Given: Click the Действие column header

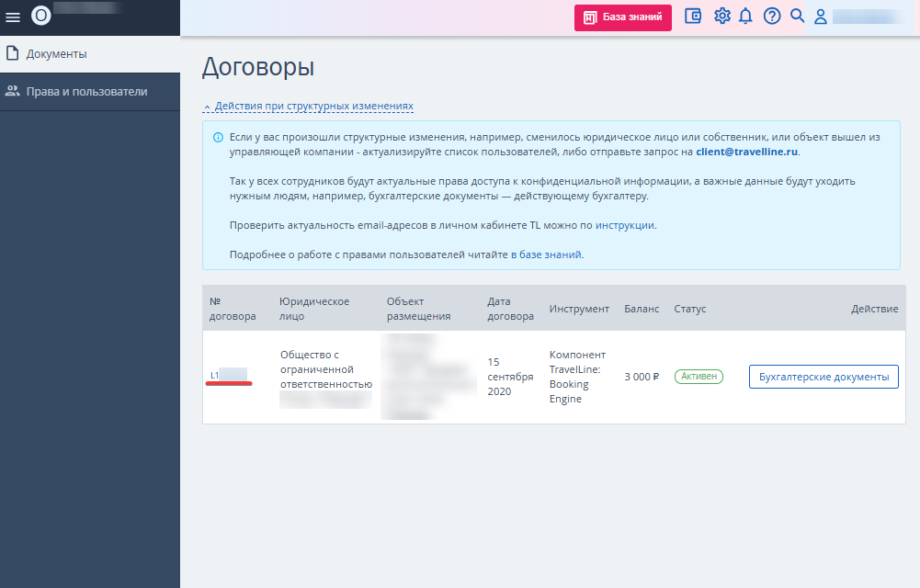Looking at the screenshot, I should [x=874, y=309].
